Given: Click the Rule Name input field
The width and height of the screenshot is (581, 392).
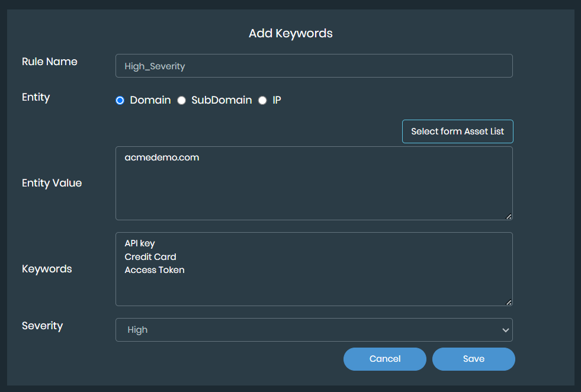Looking at the screenshot, I should click(314, 66).
